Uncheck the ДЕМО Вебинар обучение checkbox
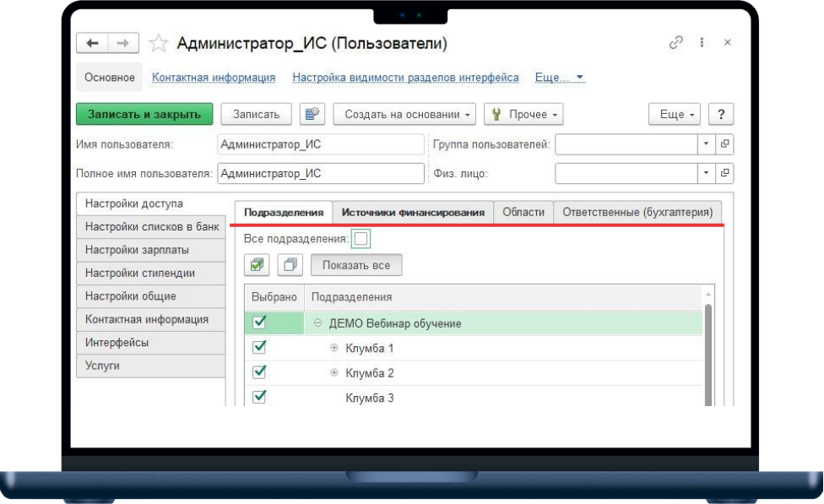The width and height of the screenshot is (824, 504). click(x=260, y=322)
